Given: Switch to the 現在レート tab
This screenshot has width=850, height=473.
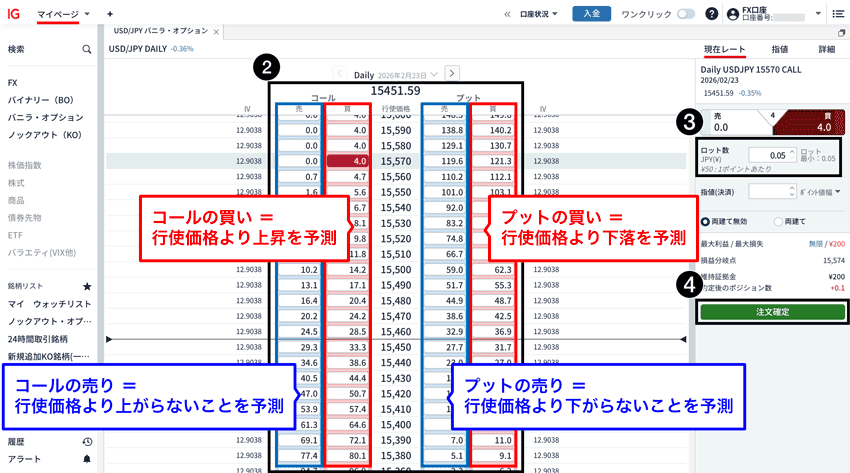Looking at the screenshot, I should [724, 49].
